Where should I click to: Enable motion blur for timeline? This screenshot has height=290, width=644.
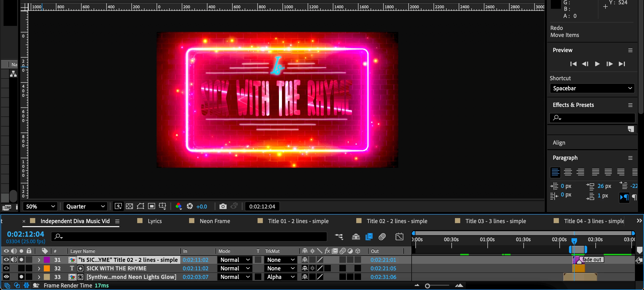point(382,237)
